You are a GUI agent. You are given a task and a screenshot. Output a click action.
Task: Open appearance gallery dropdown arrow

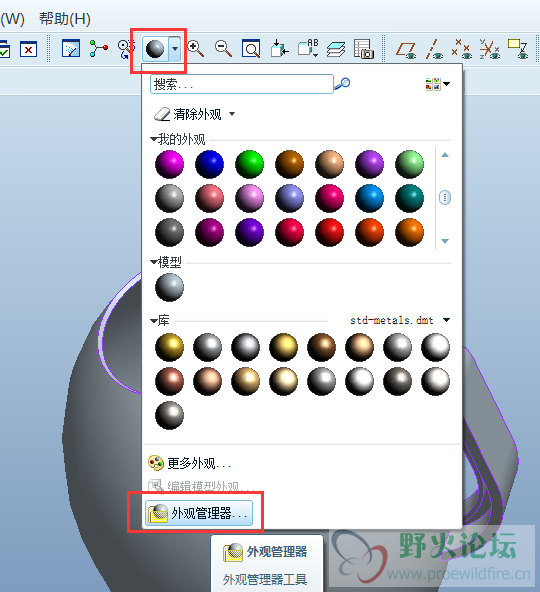175,49
